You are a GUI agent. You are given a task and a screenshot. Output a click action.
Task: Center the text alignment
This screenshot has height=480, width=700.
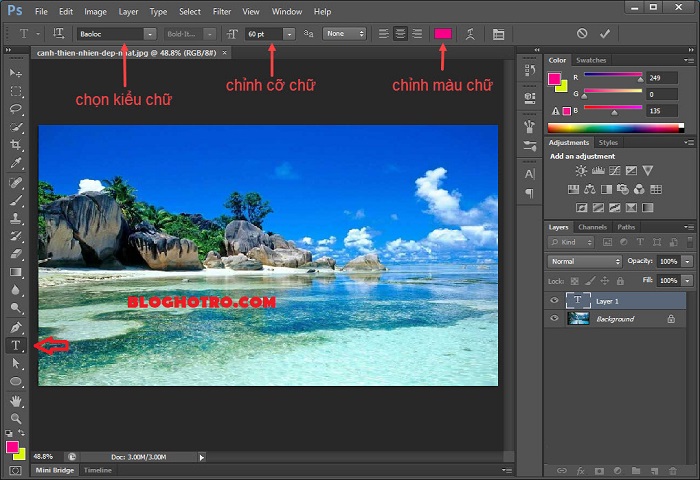pos(400,34)
